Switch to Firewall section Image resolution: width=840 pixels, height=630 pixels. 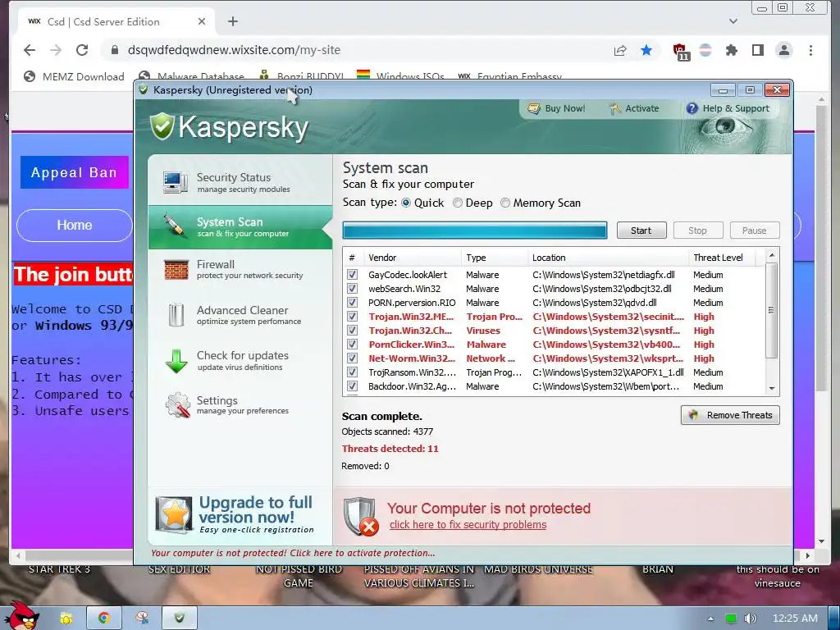click(x=240, y=269)
